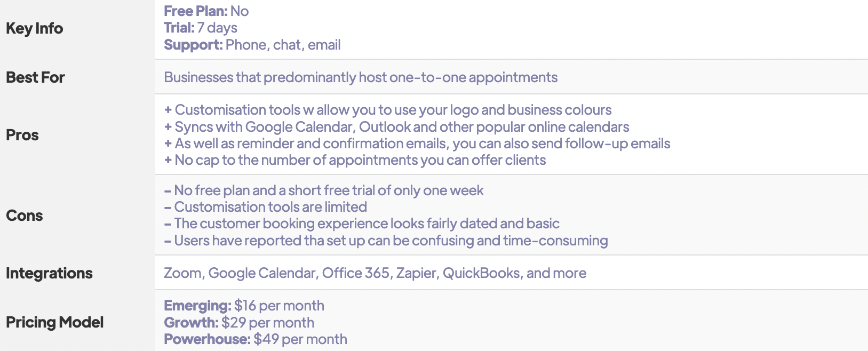Click the Cons row heading
This screenshot has width=868, height=351.
point(25,216)
